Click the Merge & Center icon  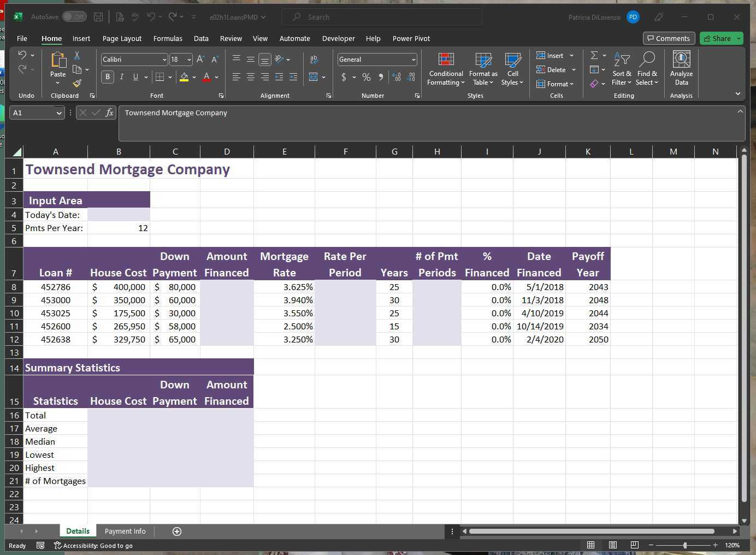coord(314,77)
